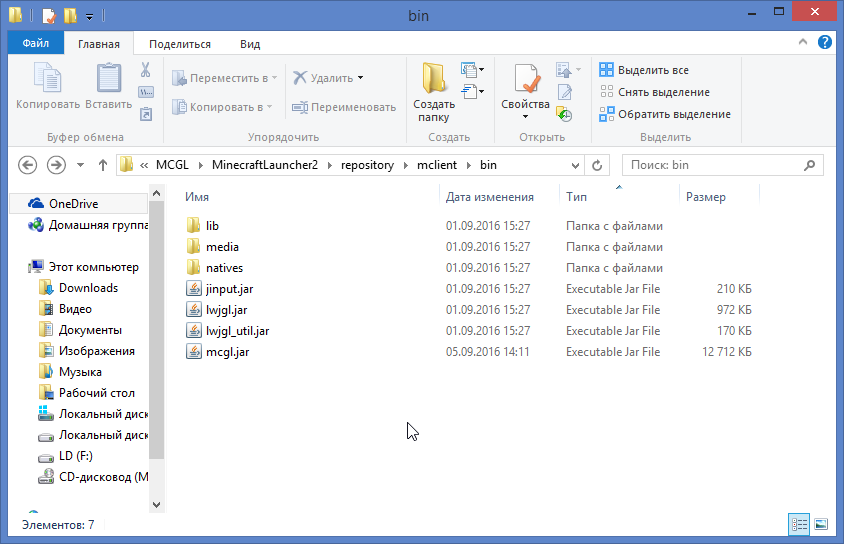The image size is (844, 544).
Task: Click the Help question mark icon
Action: pyautogui.click(x=825, y=42)
